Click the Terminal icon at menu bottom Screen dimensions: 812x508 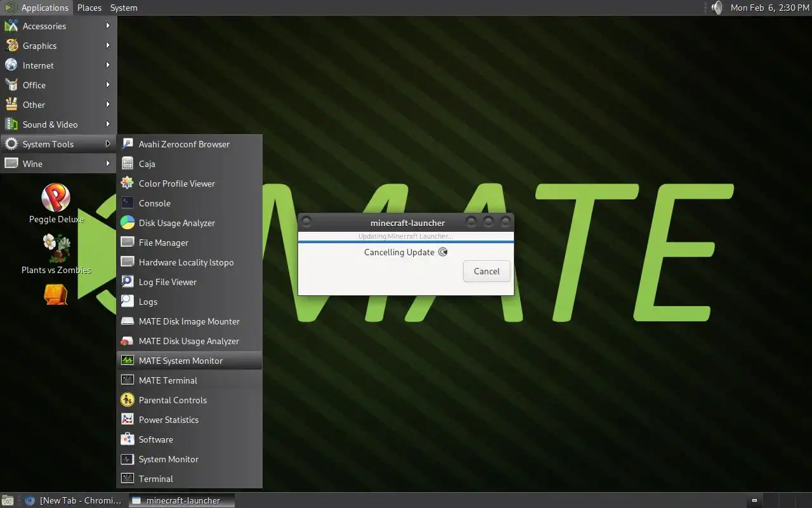(128, 479)
